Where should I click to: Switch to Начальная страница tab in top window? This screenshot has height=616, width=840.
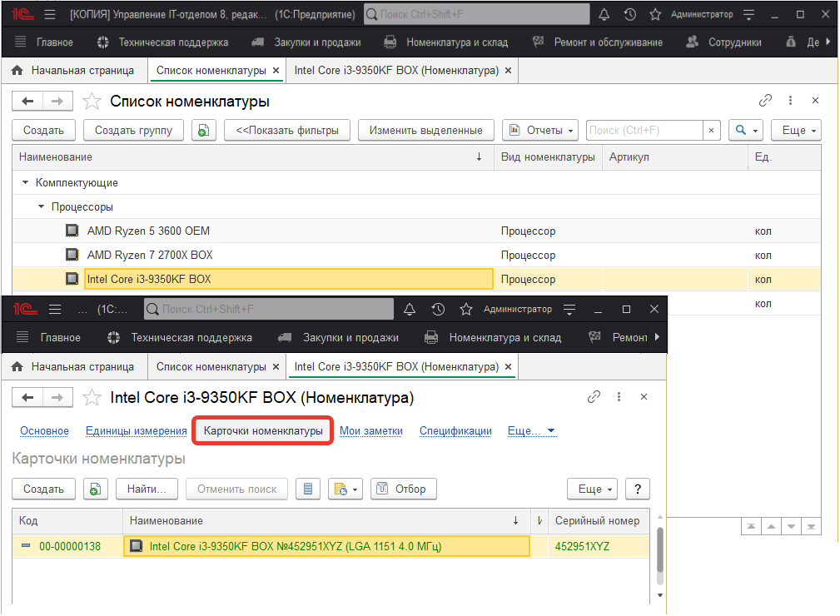click(x=73, y=71)
